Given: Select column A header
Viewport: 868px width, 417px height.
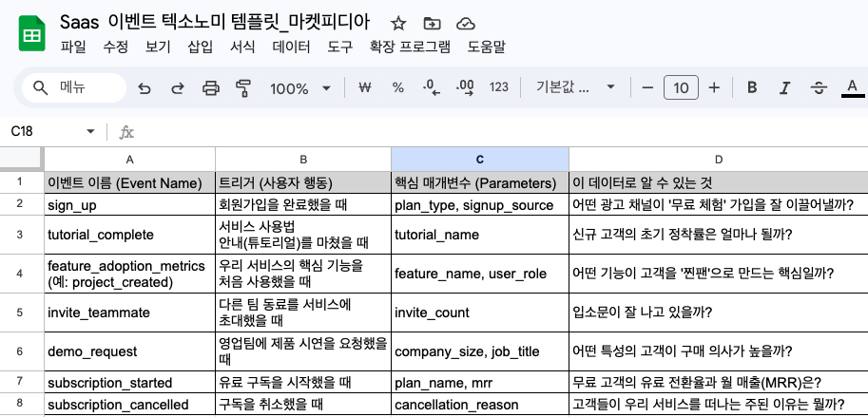Looking at the screenshot, I should [x=129, y=160].
